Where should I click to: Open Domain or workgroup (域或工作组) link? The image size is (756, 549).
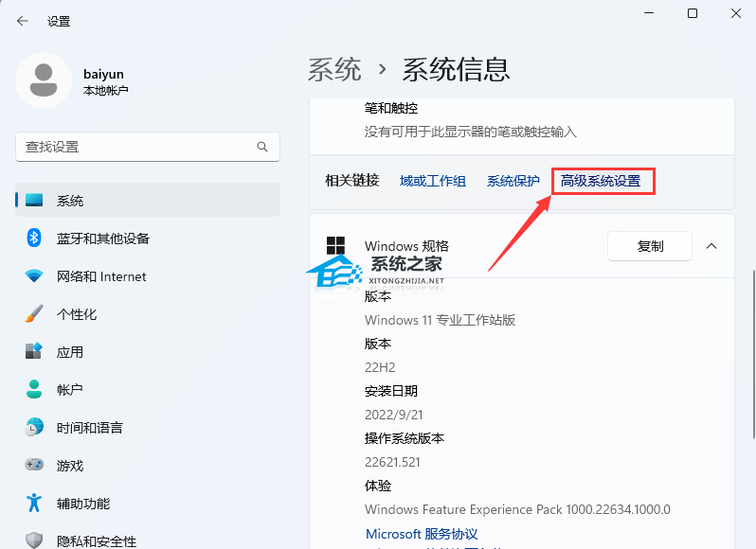tap(433, 181)
